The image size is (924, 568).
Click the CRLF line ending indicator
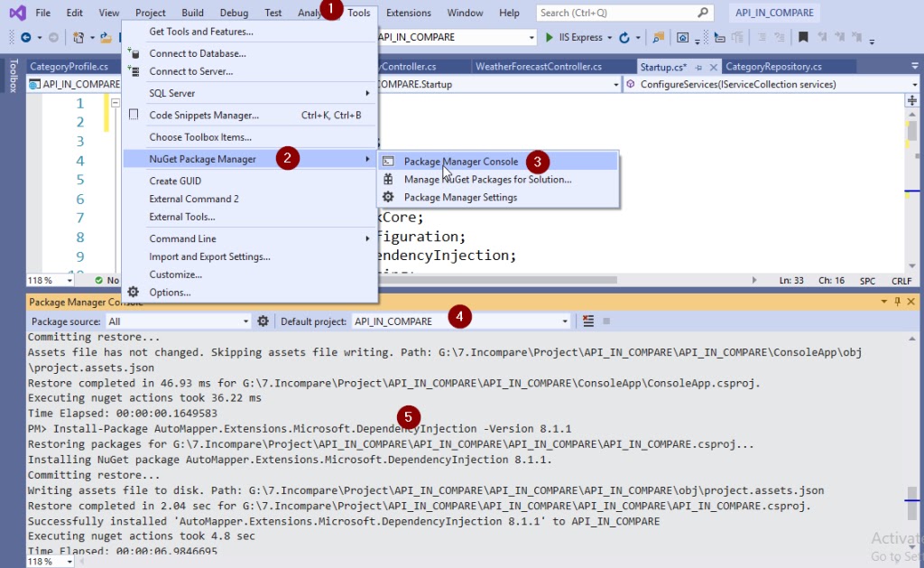[901, 281]
